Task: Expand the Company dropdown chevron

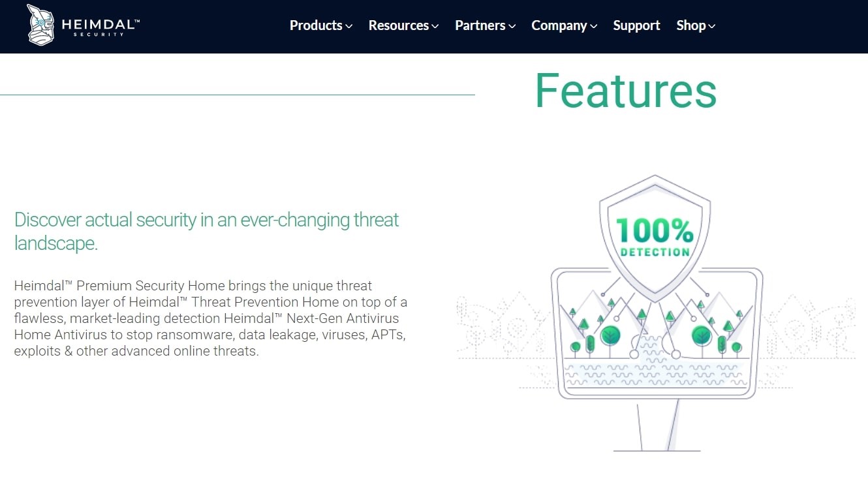Action: click(x=594, y=26)
